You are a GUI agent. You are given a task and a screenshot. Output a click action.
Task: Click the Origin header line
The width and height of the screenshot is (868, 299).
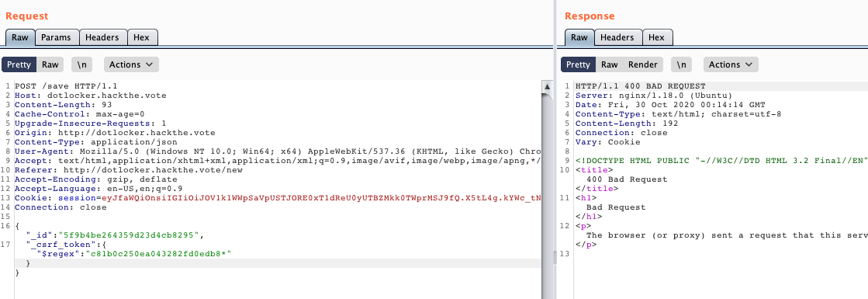click(x=115, y=133)
